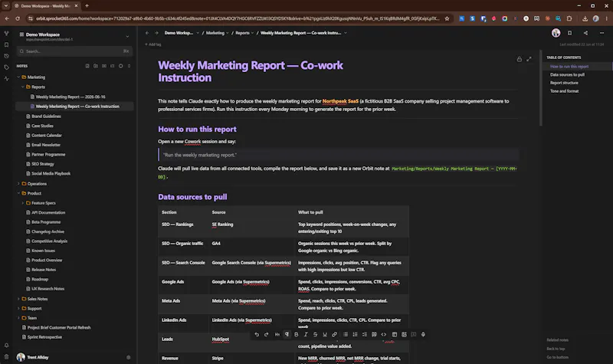Insert code block from toolbar
Image resolution: width=613 pixels, height=364 pixels.
[384, 335]
